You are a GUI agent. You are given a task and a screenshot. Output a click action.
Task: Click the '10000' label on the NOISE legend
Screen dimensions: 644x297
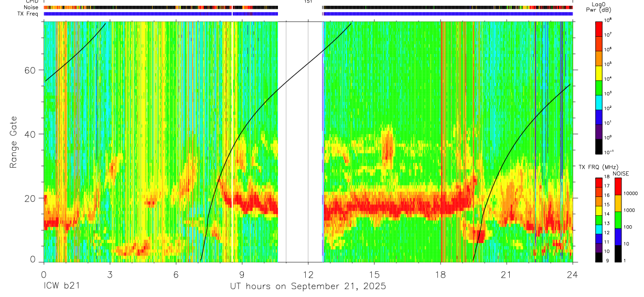[x=630, y=194]
